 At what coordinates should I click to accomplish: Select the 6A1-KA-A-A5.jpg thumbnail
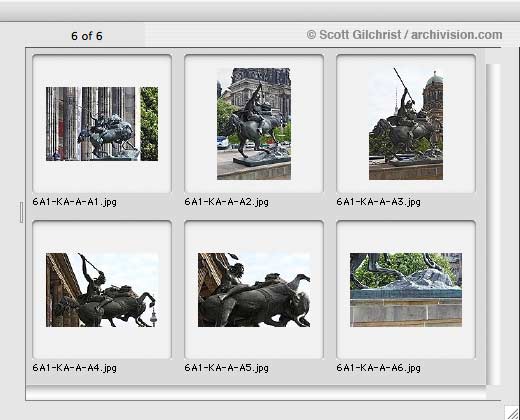pos(254,290)
